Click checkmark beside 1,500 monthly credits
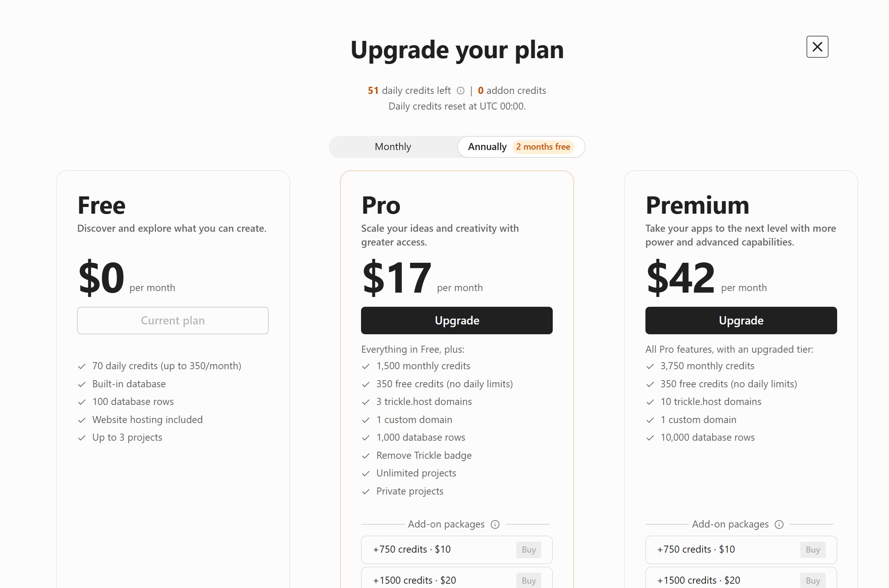The width and height of the screenshot is (889, 588). [x=366, y=366]
